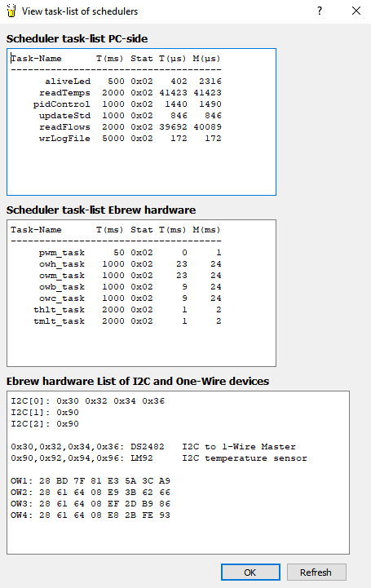This screenshot has height=588, width=371.
Task: Select the pwm_task row
Action: (x=116, y=253)
